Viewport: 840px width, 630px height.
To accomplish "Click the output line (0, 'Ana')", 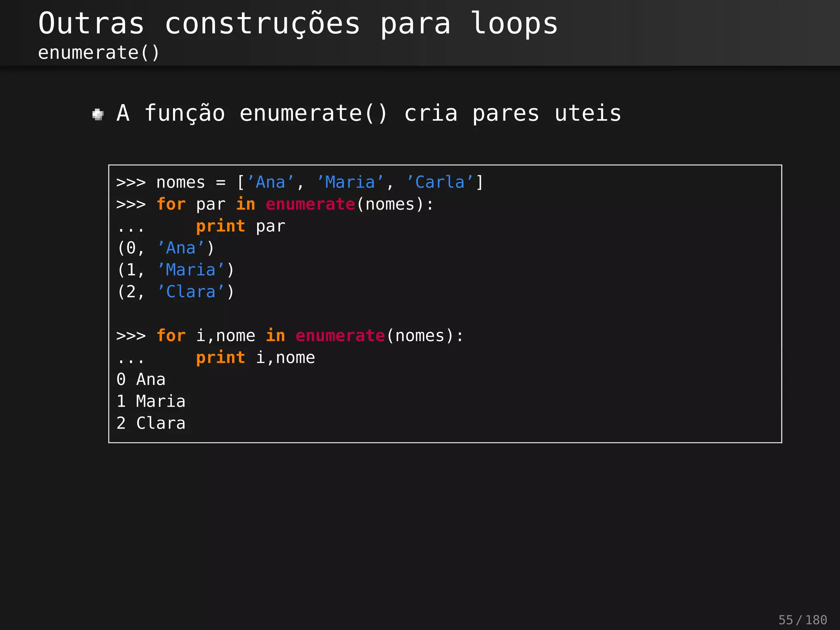I will pyautogui.click(x=166, y=248).
